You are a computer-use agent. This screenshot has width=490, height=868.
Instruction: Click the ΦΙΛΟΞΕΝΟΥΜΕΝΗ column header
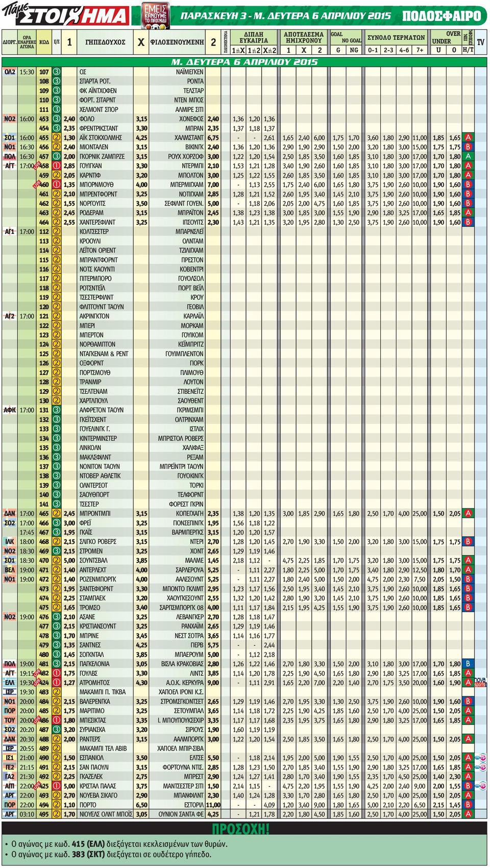click(x=177, y=42)
